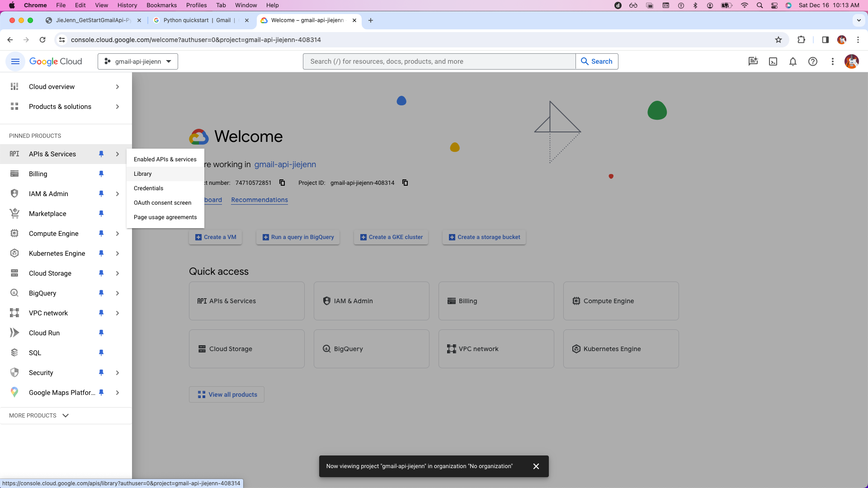Expand Products & solutions submenu
This screenshot has height=488, width=868.
[118, 107]
